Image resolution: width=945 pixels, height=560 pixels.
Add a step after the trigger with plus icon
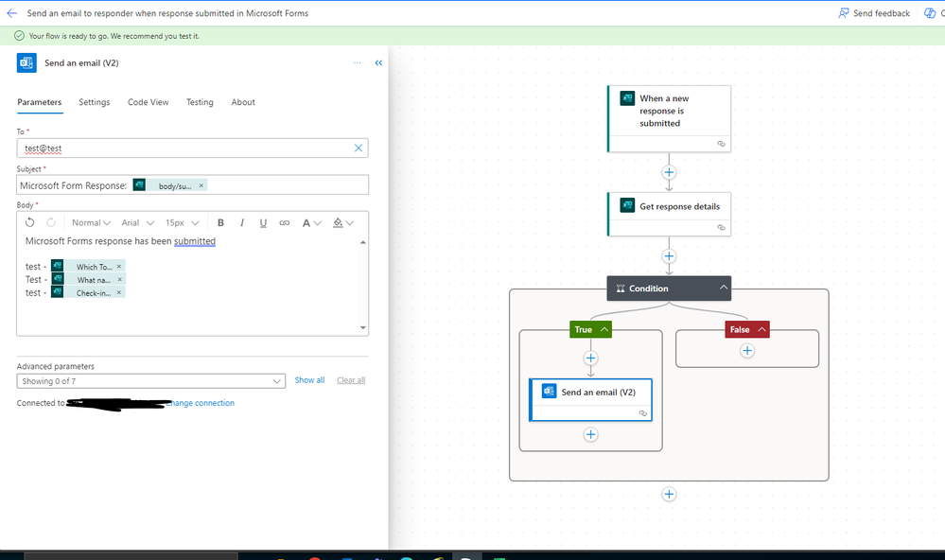(669, 172)
